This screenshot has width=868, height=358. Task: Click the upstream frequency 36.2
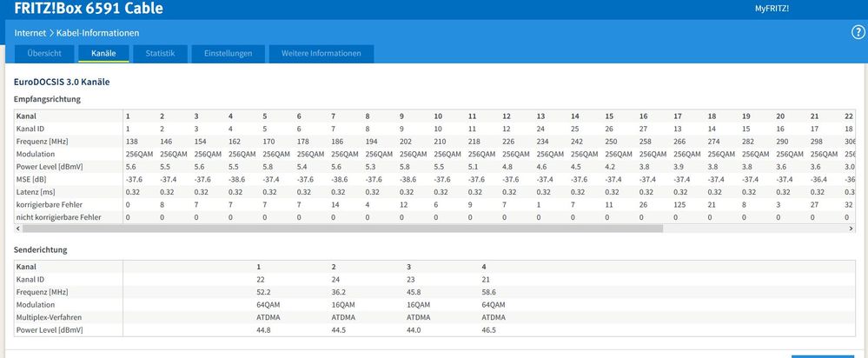338,292
